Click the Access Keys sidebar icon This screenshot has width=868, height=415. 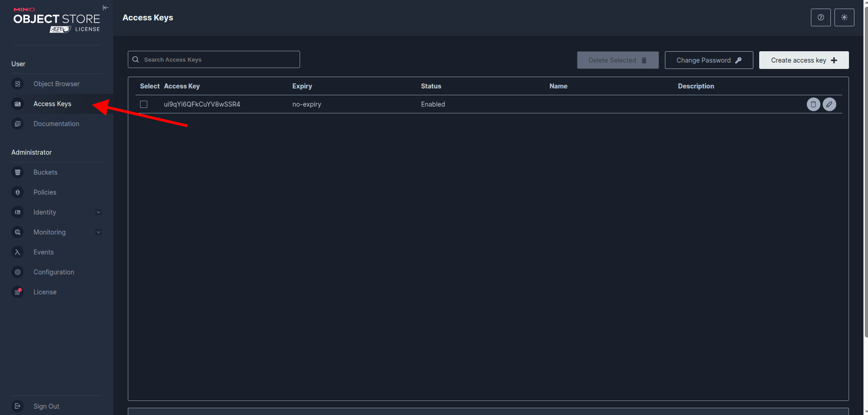point(18,104)
